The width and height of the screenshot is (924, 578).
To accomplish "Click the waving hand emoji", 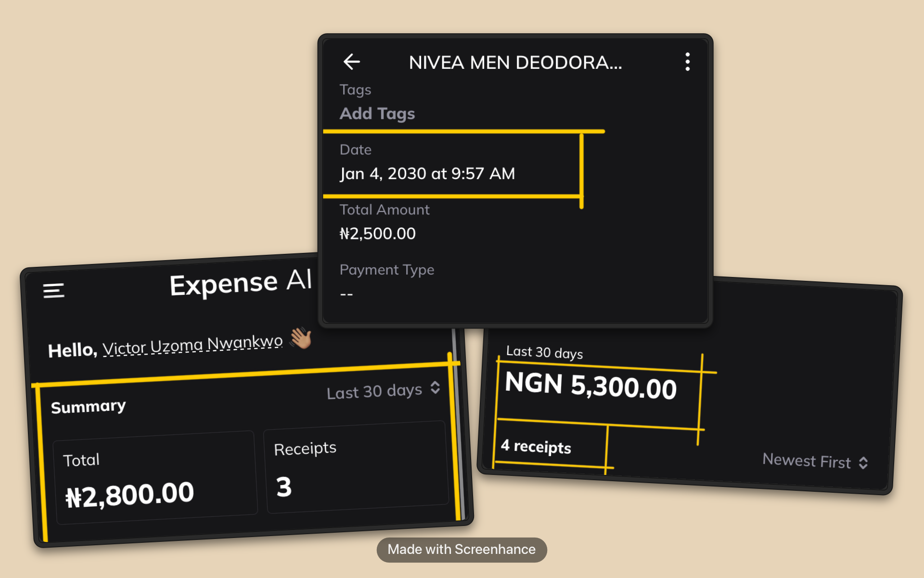I will coord(301,338).
